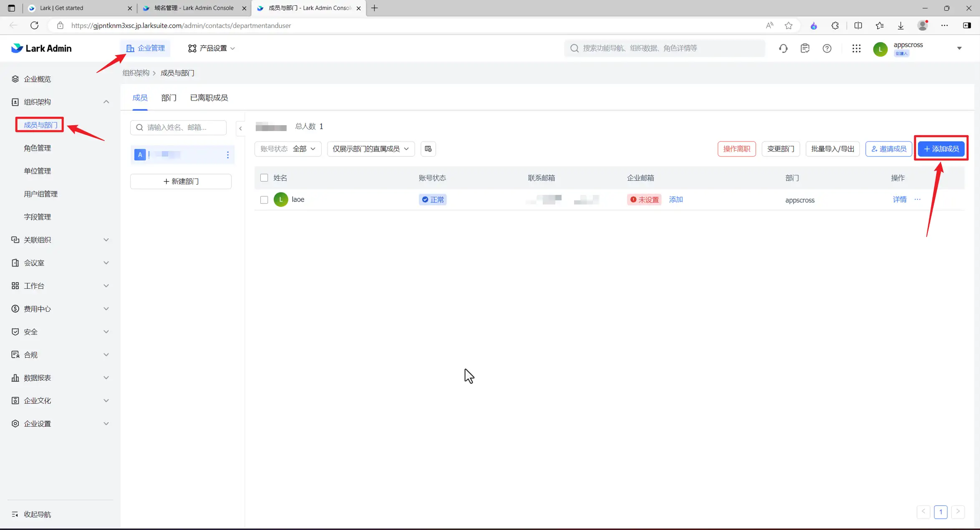Open browser downloads icon
The image size is (980, 530).
click(901, 25)
